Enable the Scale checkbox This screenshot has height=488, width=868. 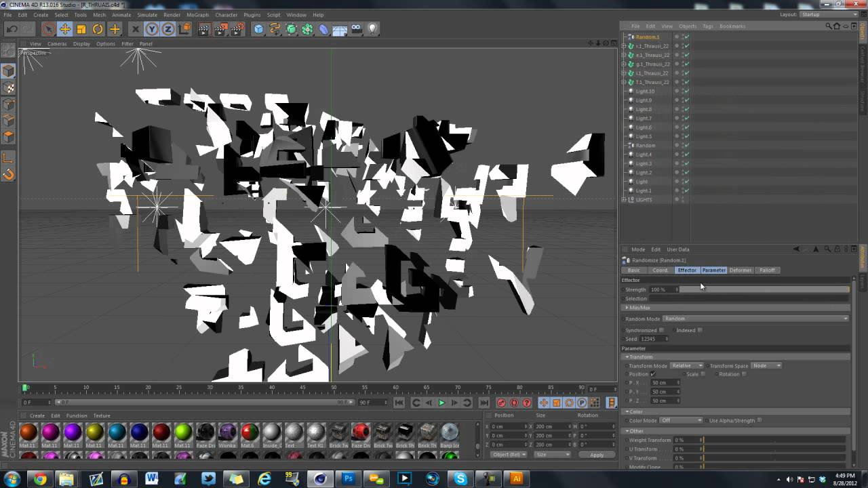(703, 374)
